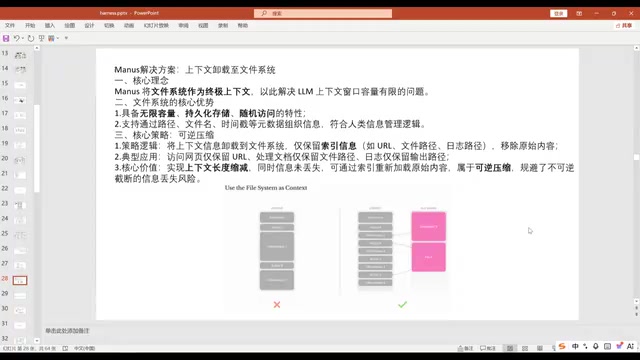Select the highlighted slide 28 thumbnail
This screenshot has width=640, height=360.
click(x=20, y=280)
